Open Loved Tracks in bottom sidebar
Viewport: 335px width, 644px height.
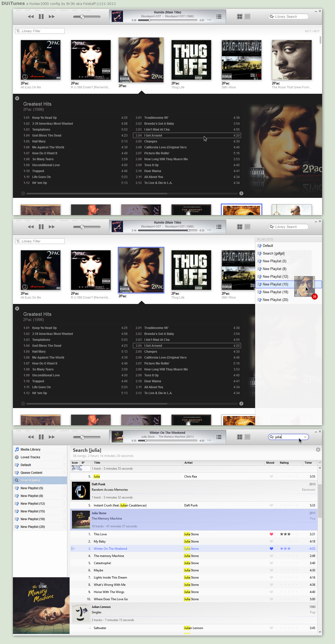pyautogui.click(x=40, y=457)
